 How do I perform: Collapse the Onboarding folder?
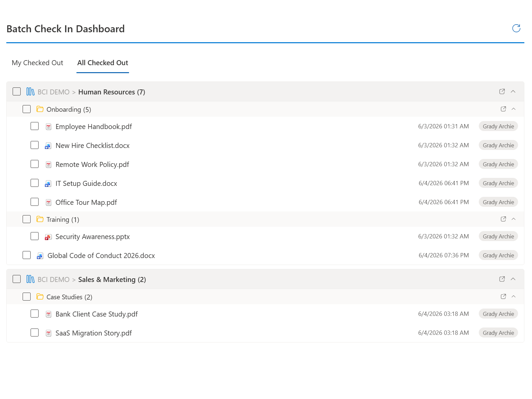pyautogui.click(x=513, y=109)
